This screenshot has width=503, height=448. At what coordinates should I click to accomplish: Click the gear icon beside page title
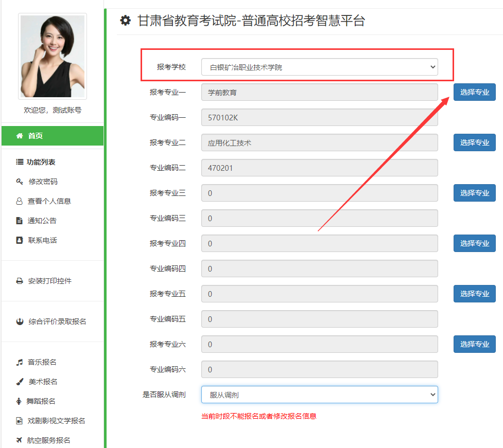point(125,21)
